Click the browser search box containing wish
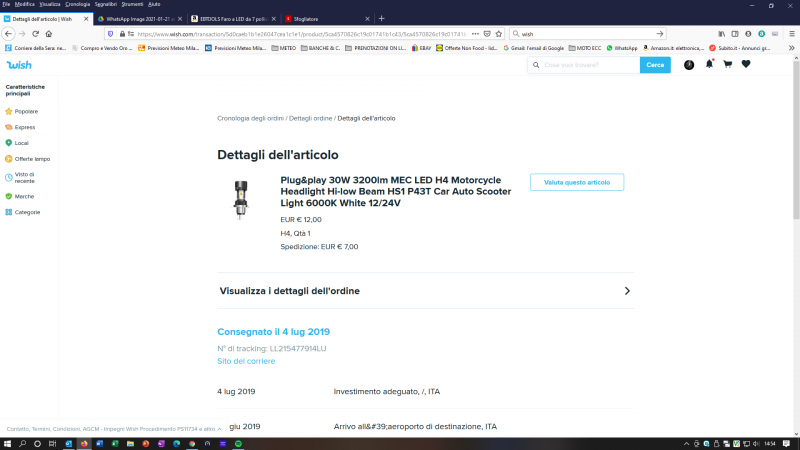Image resolution: width=800 pixels, height=450 pixels. point(587,34)
